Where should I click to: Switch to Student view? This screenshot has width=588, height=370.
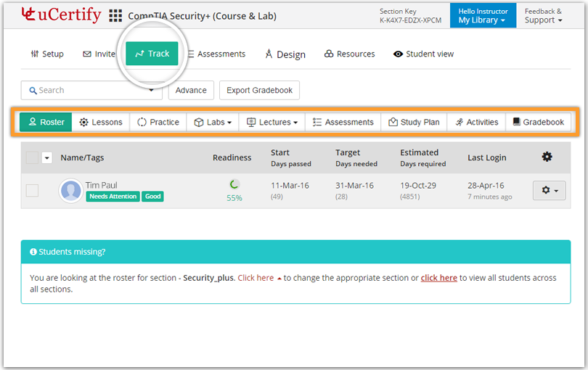[423, 54]
